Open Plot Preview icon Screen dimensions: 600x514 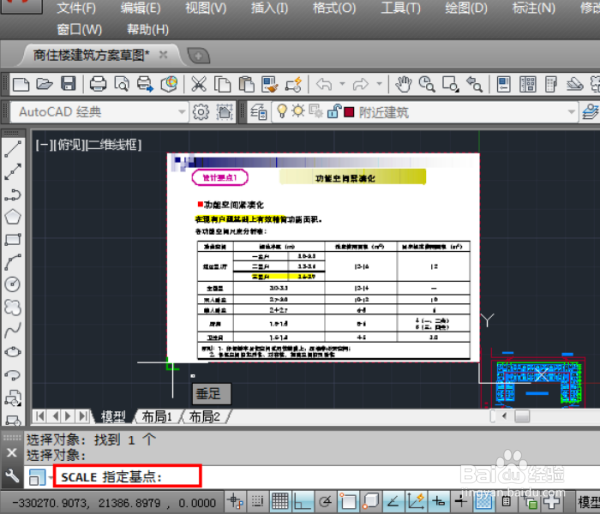(122, 84)
